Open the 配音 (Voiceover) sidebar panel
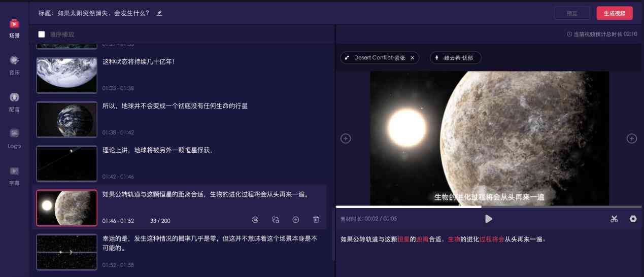This screenshot has width=644, height=277. pos(14,102)
